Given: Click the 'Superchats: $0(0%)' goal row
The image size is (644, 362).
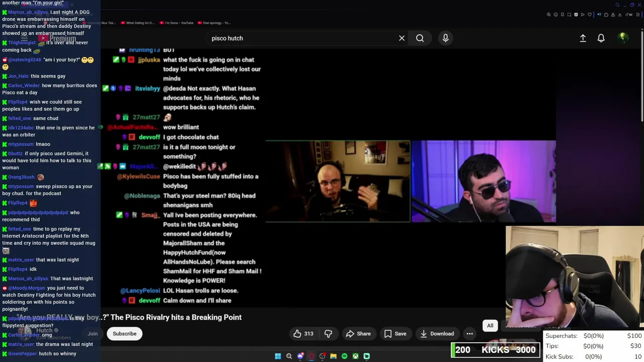Looking at the screenshot, I should pyautogui.click(x=594, y=336).
